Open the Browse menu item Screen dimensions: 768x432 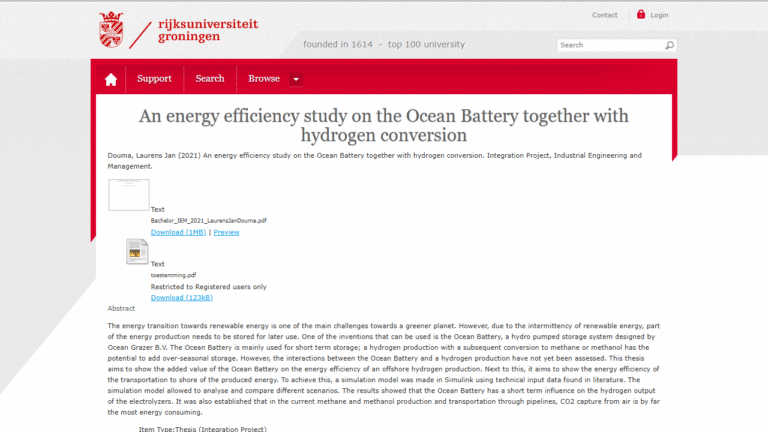click(x=264, y=79)
